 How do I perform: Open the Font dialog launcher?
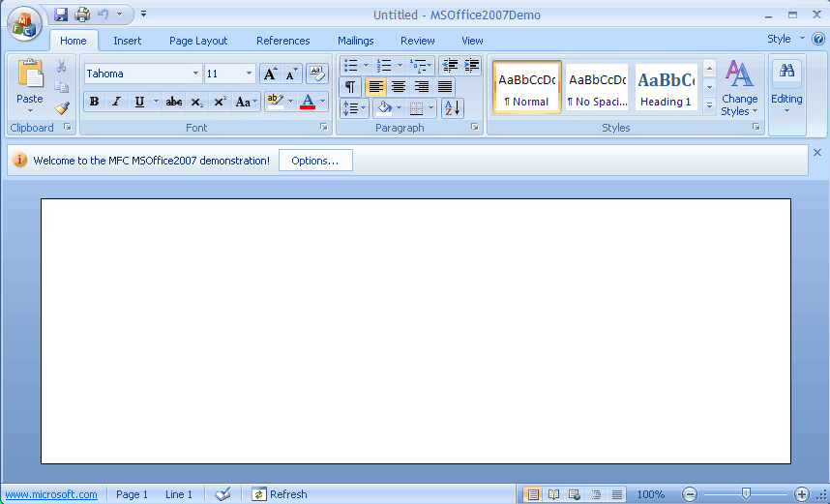click(x=324, y=127)
